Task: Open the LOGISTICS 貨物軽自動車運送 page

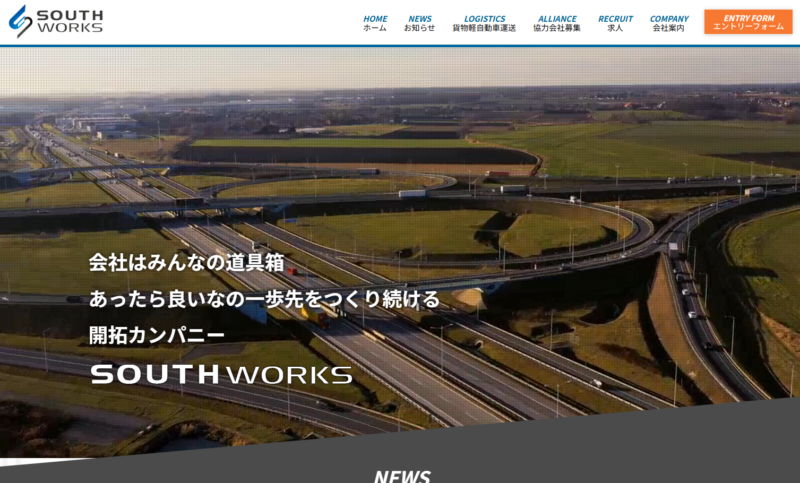Action: coord(484,23)
